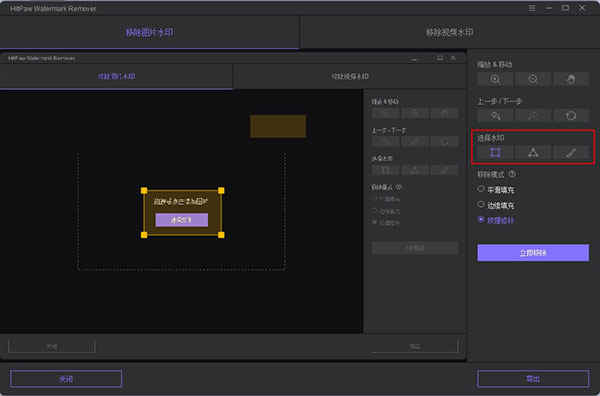Click the redo next step icon
This screenshot has width=600, height=396.
pyautogui.click(x=533, y=116)
